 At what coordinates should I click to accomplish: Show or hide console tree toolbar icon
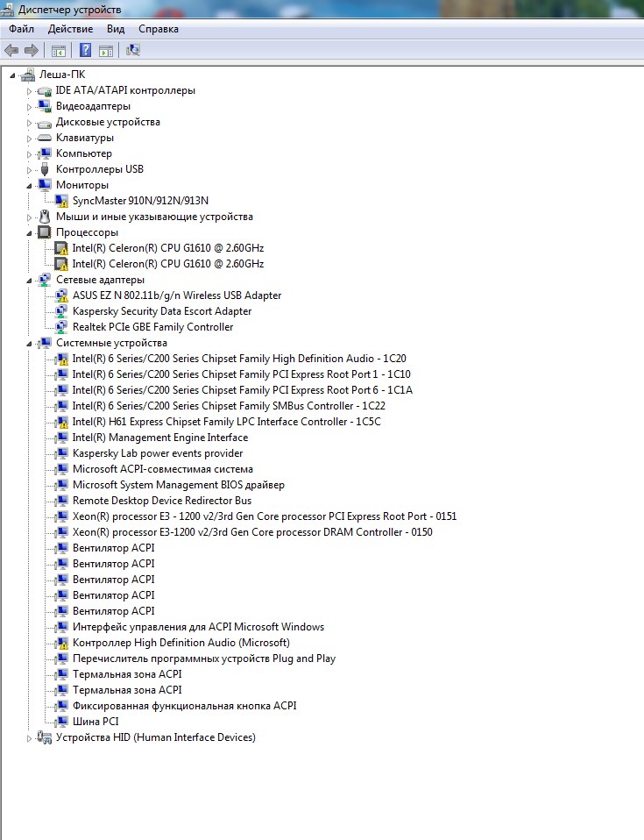(x=59, y=50)
